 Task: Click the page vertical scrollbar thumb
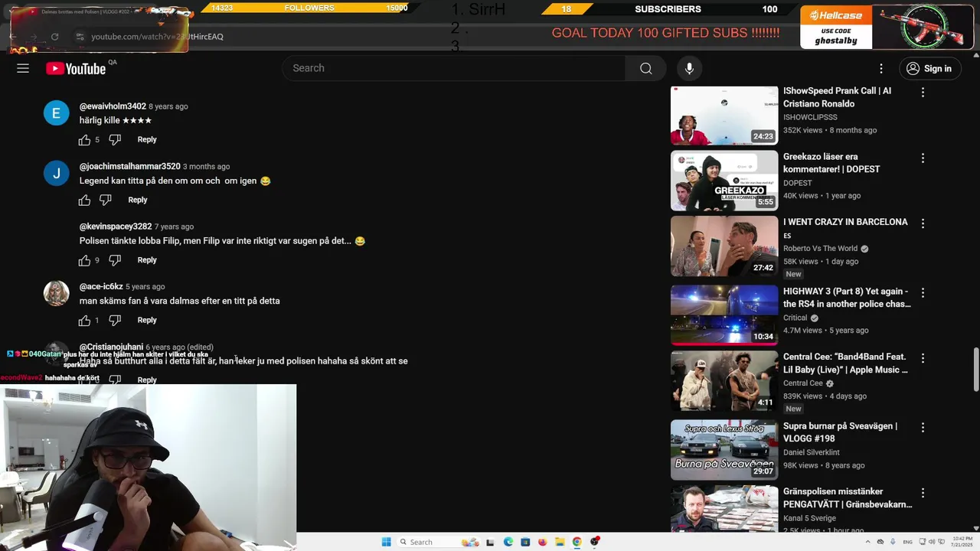click(x=975, y=369)
